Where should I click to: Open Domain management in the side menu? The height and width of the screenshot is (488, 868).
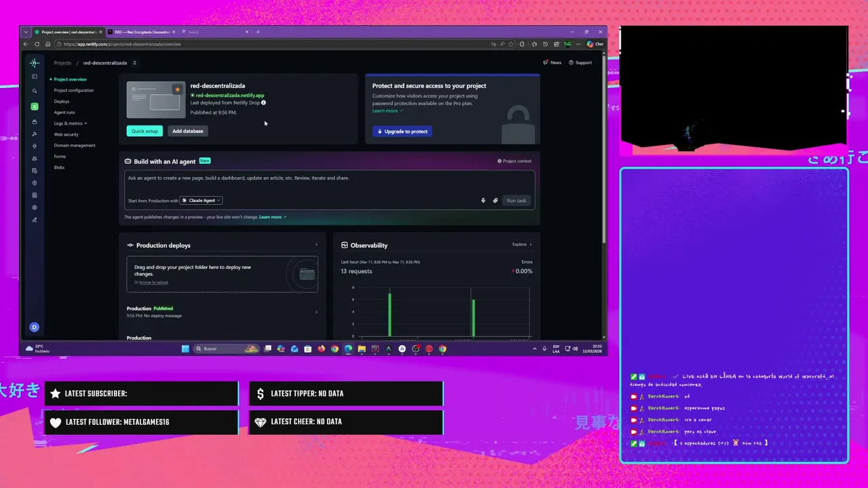click(x=75, y=145)
